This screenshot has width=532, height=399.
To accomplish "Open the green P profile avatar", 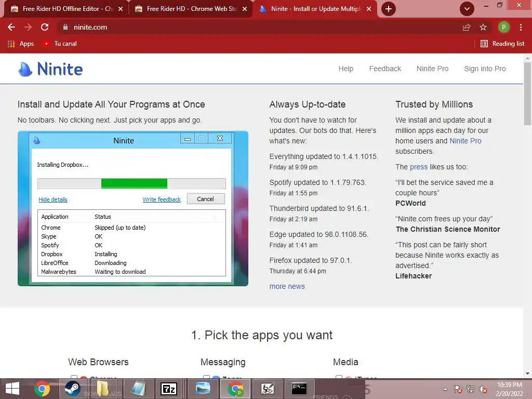I will coord(503,27).
